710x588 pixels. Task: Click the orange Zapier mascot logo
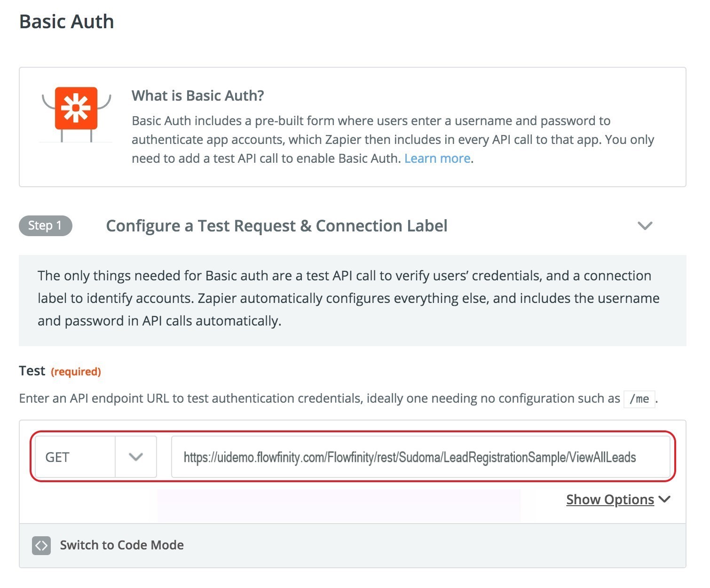76,109
